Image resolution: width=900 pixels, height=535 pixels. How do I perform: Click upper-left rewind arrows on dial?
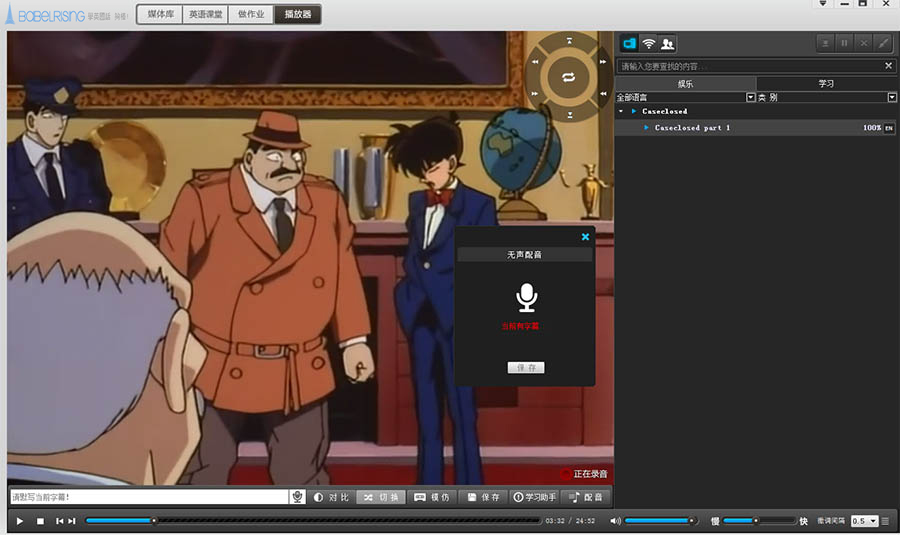click(535, 62)
